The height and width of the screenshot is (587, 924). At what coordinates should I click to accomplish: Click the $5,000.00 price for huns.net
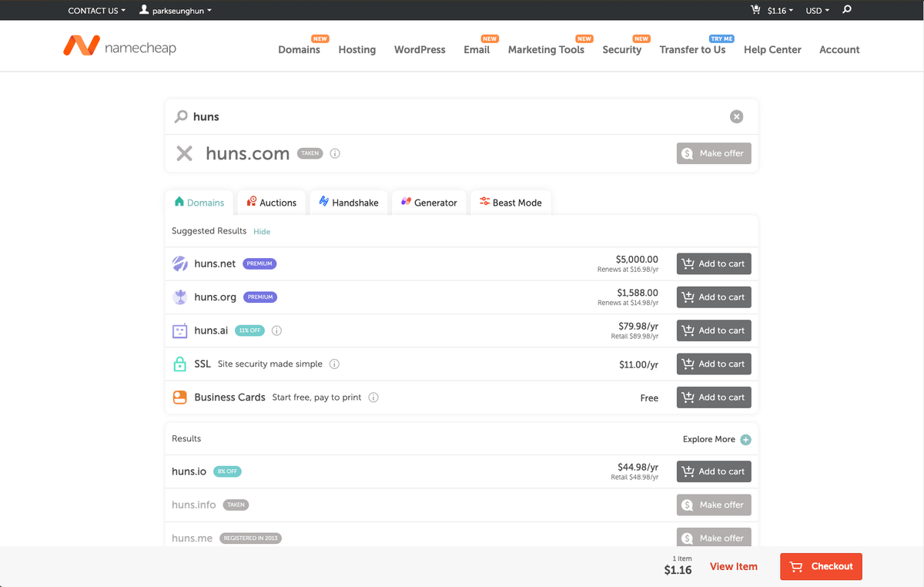point(637,260)
